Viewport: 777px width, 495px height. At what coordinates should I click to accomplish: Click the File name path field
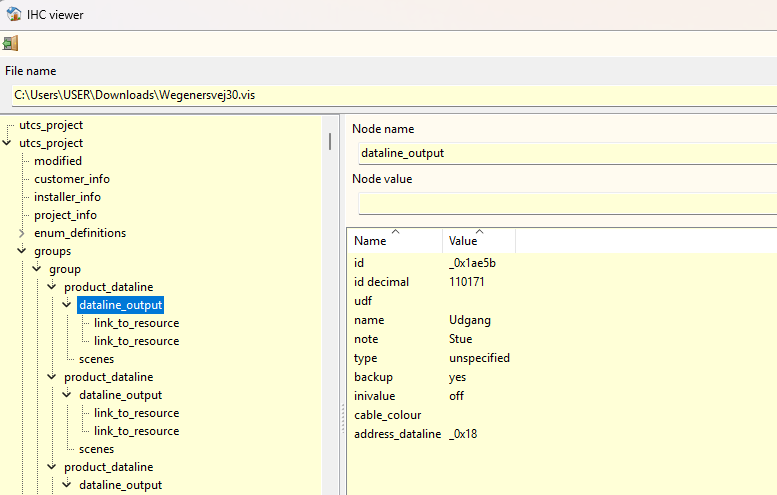click(394, 95)
